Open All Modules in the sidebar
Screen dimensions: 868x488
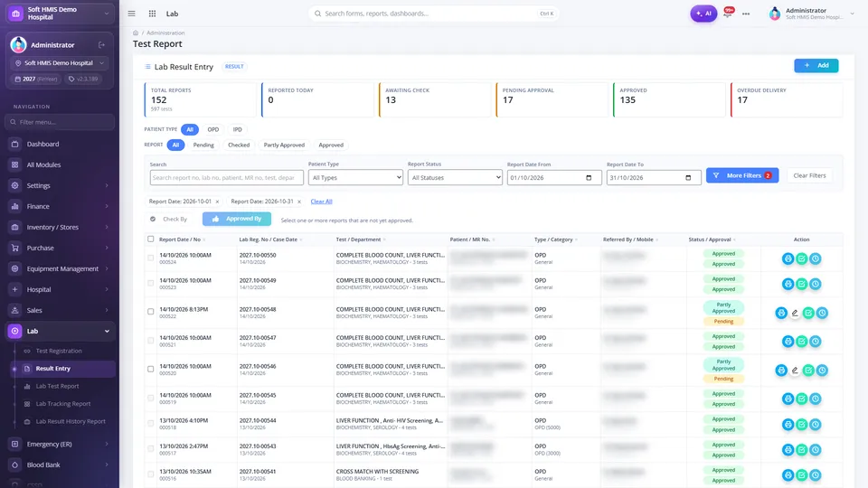pos(60,164)
